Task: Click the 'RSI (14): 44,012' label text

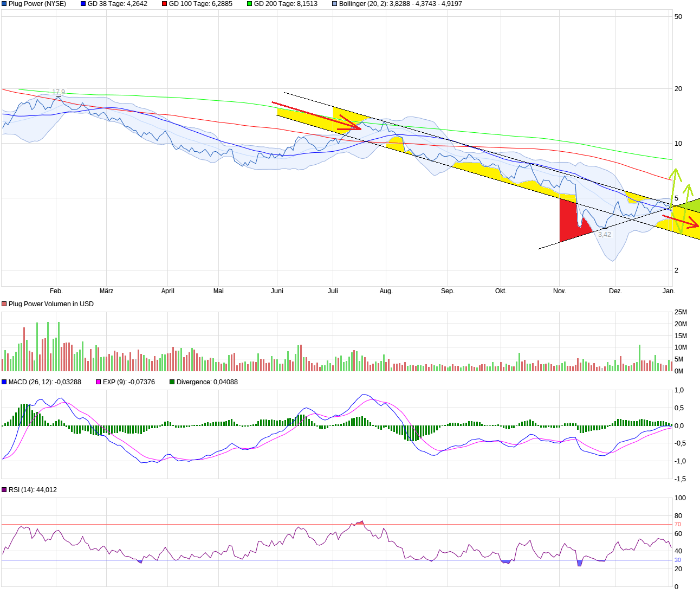Action: [33, 490]
